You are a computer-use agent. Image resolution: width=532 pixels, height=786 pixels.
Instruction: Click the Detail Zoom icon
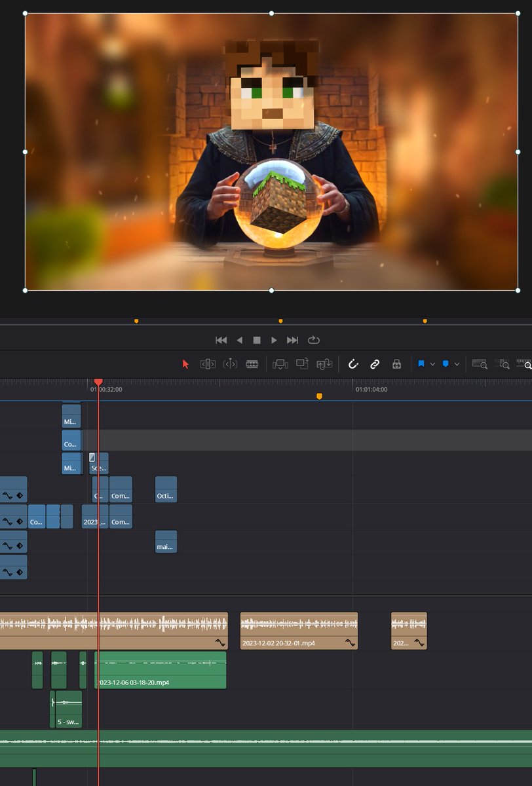pyautogui.click(x=503, y=364)
